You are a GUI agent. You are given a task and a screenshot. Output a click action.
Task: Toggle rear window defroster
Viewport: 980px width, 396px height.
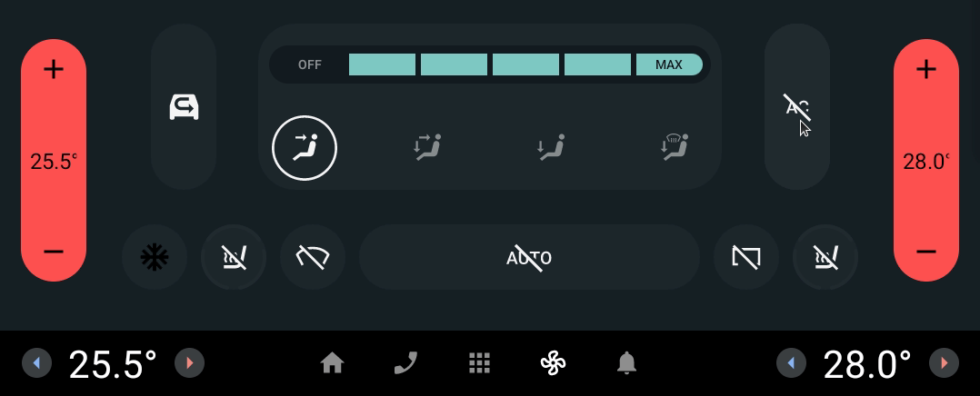coord(746,257)
